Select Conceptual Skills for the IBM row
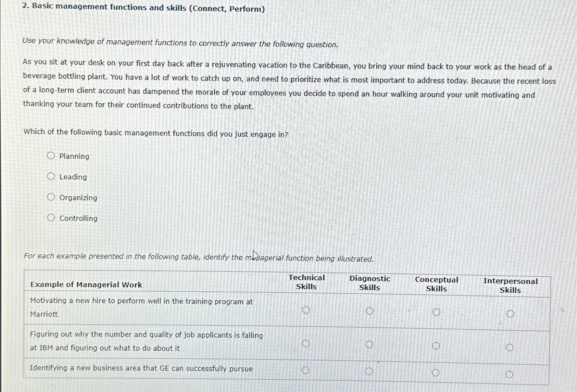577x392 pixels. coord(436,346)
